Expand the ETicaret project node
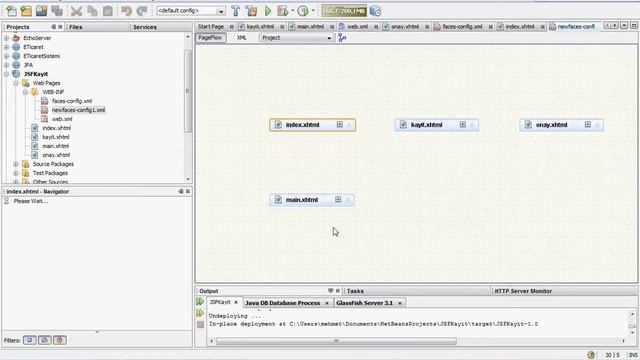This screenshot has height=360, width=640. (6, 47)
